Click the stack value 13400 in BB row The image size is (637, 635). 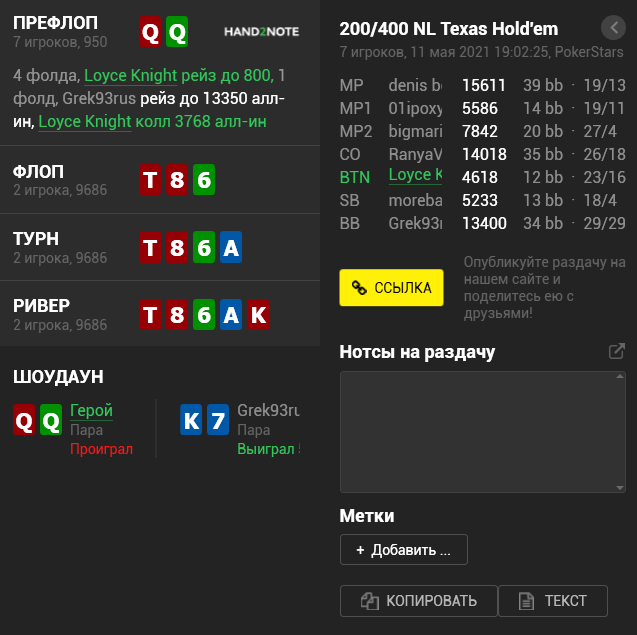(x=484, y=223)
